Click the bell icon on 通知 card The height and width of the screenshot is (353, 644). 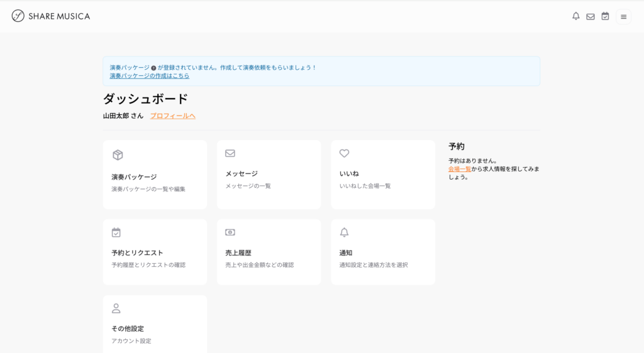tap(344, 232)
